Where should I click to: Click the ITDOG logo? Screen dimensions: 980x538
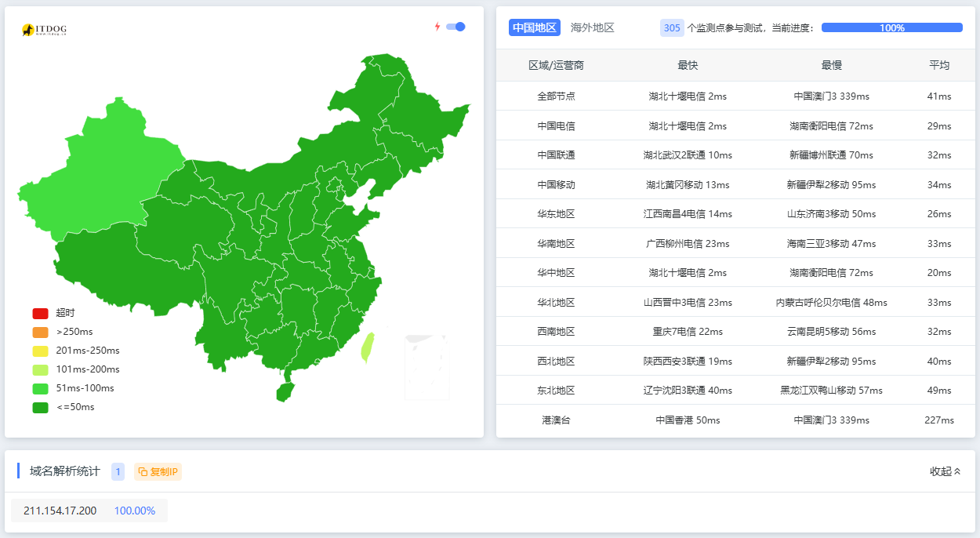(x=44, y=30)
